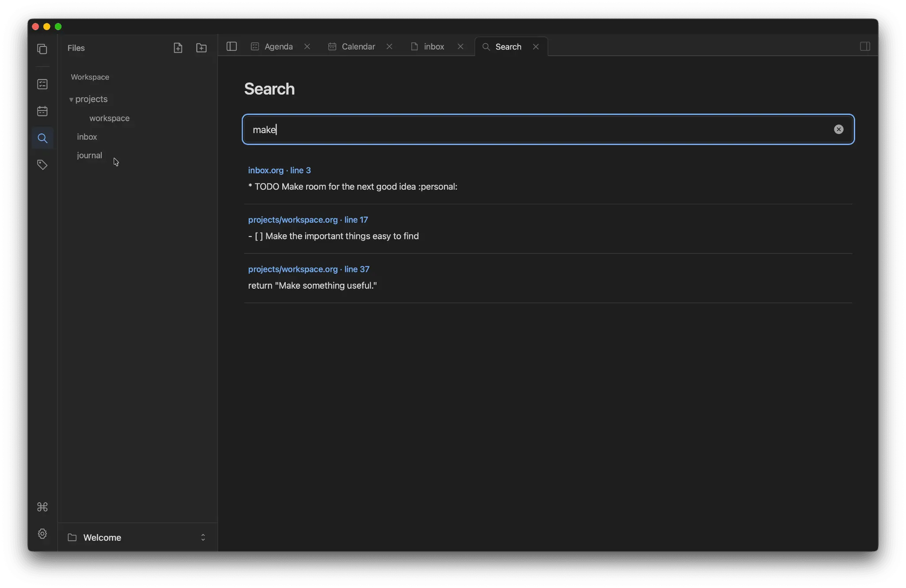Click the 'TODO Make room for the next good idea' result
The image size is (906, 588).
tap(353, 187)
